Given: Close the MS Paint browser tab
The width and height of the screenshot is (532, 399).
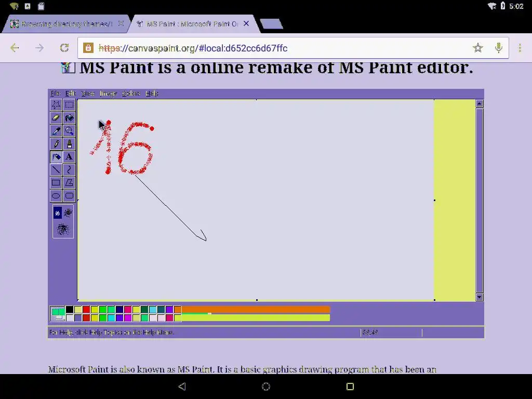Looking at the screenshot, I should pos(246,23).
